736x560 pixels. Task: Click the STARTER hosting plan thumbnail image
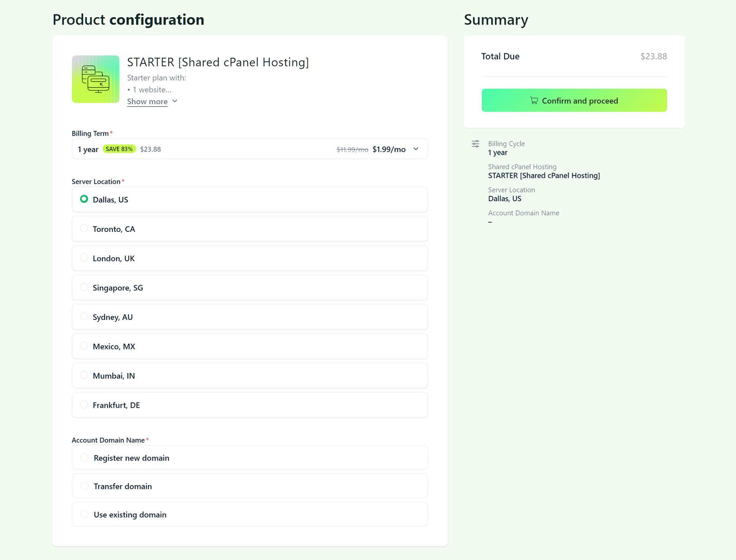[x=96, y=79]
